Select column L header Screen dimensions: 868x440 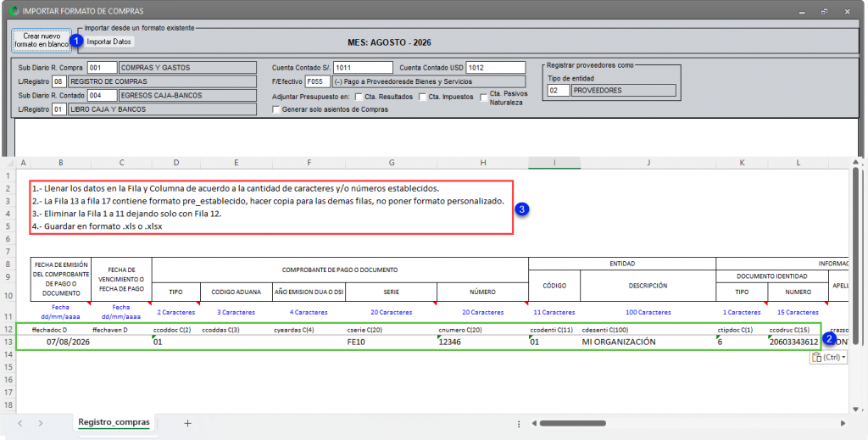click(798, 163)
